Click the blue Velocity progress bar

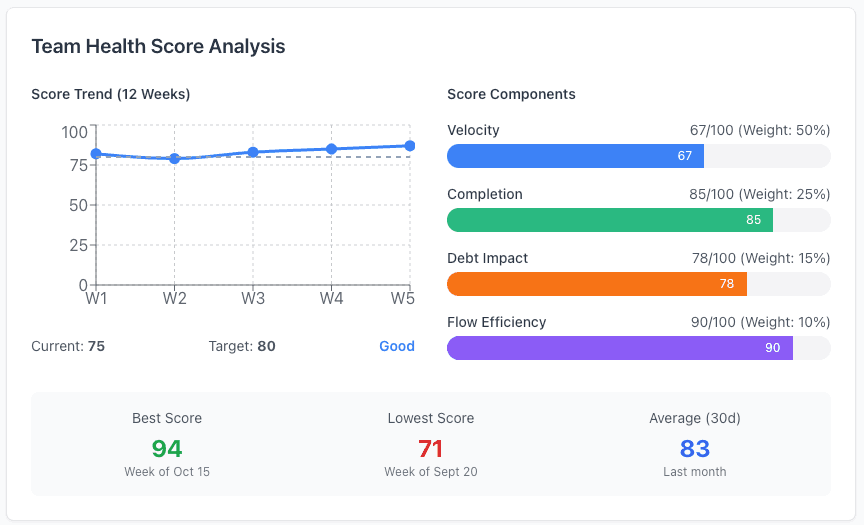(575, 156)
